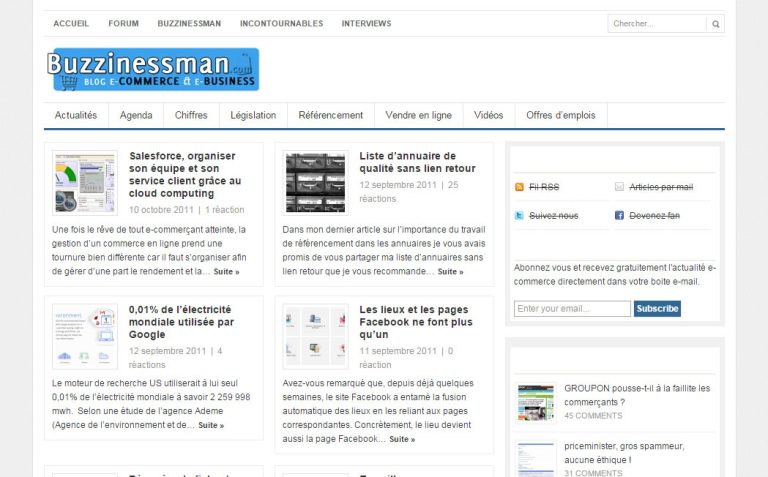Click Suite link of the Facebook article
The height and width of the screenshot is (477, 768).
coord(402,439)
